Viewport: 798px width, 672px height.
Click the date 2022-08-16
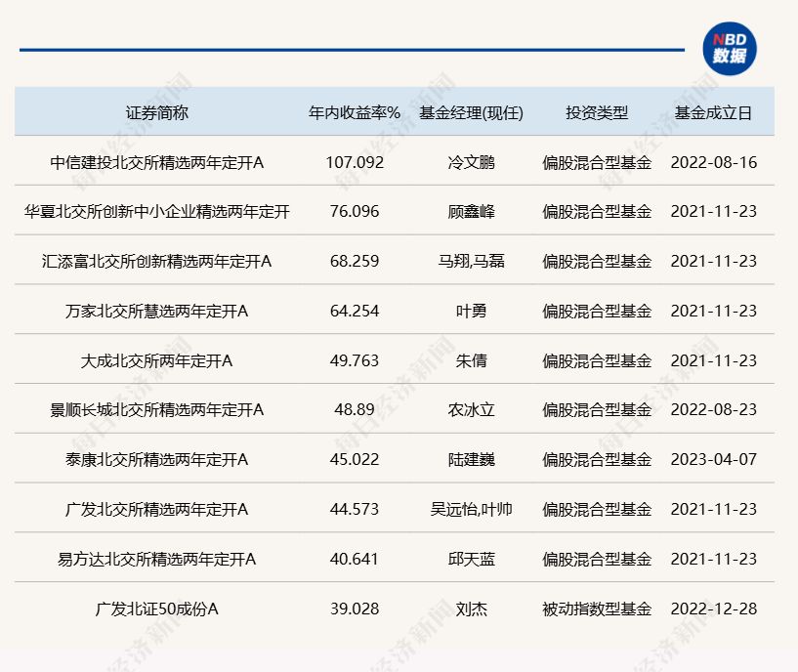coord(713,162)
